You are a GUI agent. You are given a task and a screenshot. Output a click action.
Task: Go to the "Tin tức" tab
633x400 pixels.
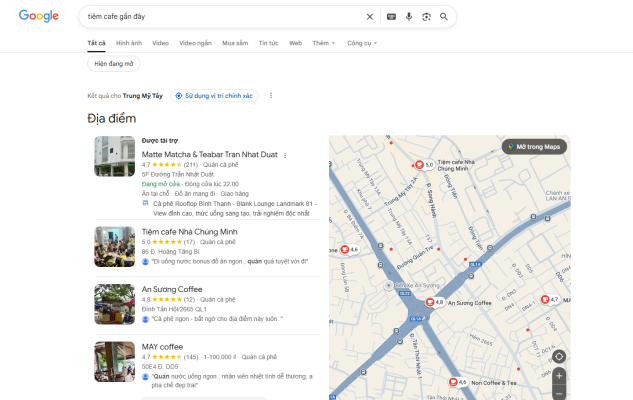268,44
